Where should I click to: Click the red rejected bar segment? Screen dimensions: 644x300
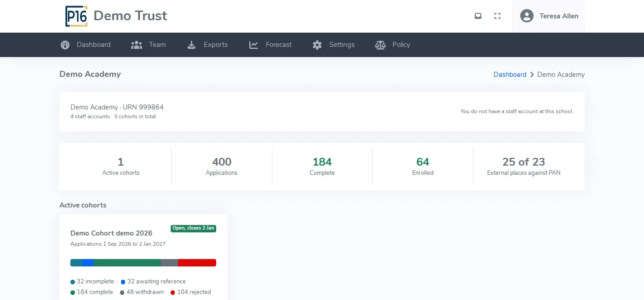[x=197, y=263]
